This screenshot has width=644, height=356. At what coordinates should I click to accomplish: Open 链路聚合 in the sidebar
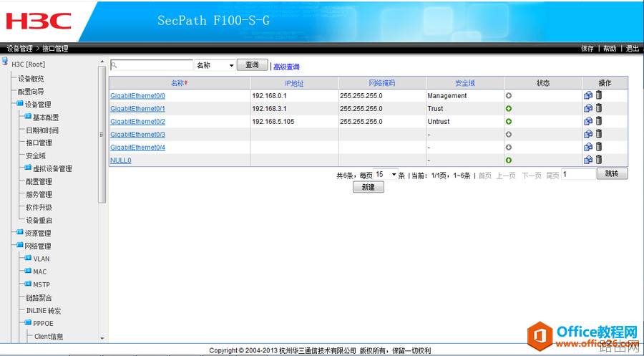coord(39,298)
